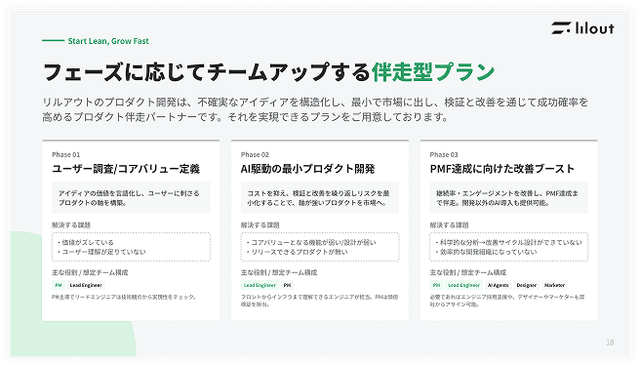Click the Designer tag

(x=527, y=285)
